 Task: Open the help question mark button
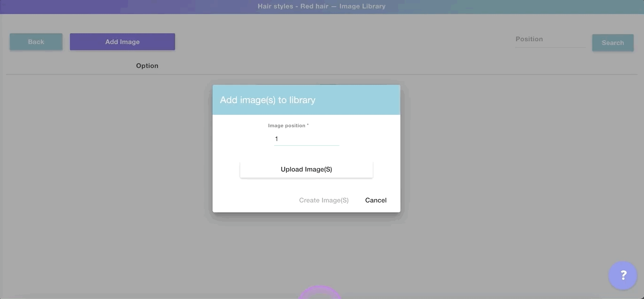622,276
